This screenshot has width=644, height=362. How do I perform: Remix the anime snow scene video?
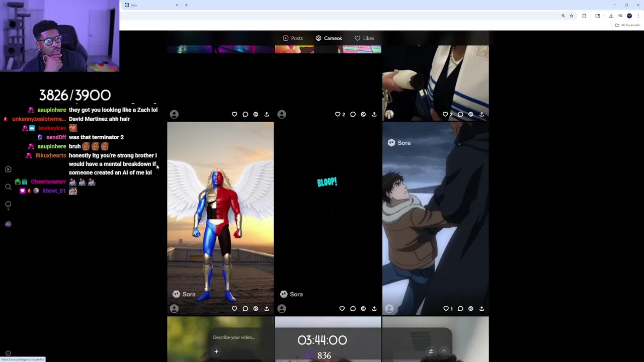471,309
